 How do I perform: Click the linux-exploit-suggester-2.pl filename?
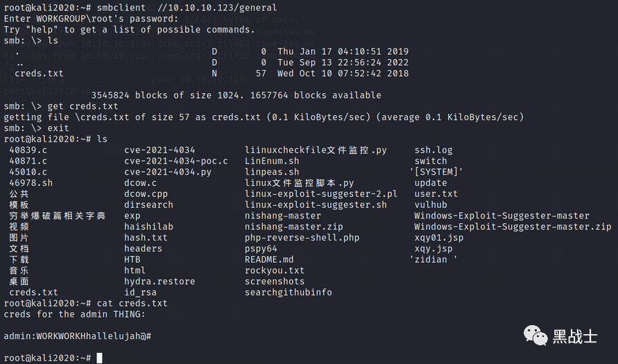321,194
